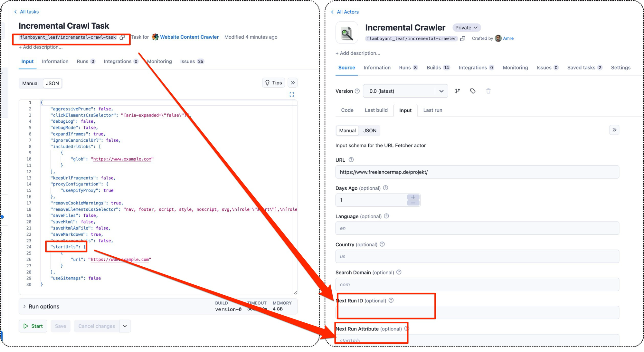Open the Builds tab of Incremental Crawler
This screenshot has width=644, height=352.
coord(435,68)
